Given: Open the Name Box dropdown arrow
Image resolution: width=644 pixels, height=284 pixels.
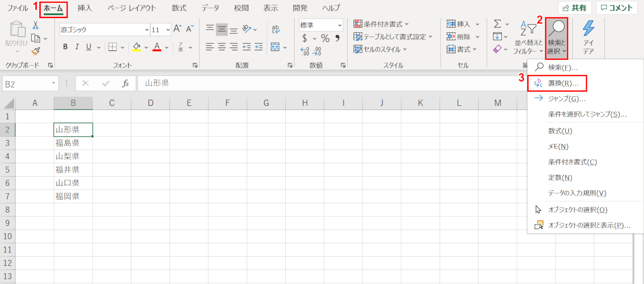Looking at the screenshot, I should pyautogui.click(x=54, y=83).
